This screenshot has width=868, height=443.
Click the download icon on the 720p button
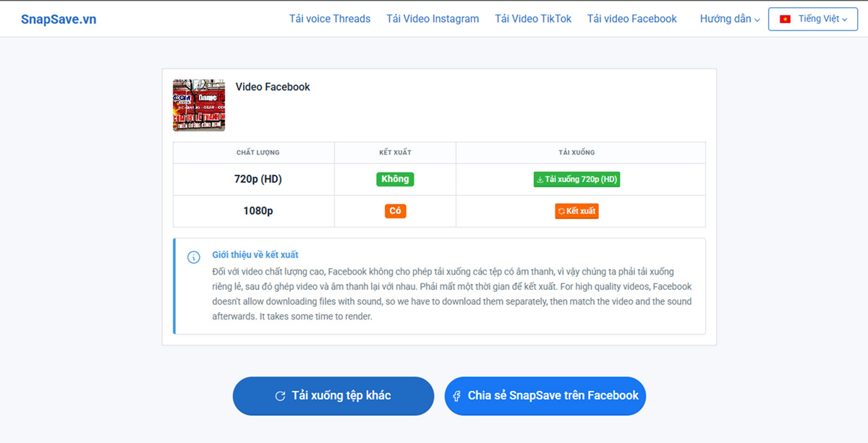(540, 179)
